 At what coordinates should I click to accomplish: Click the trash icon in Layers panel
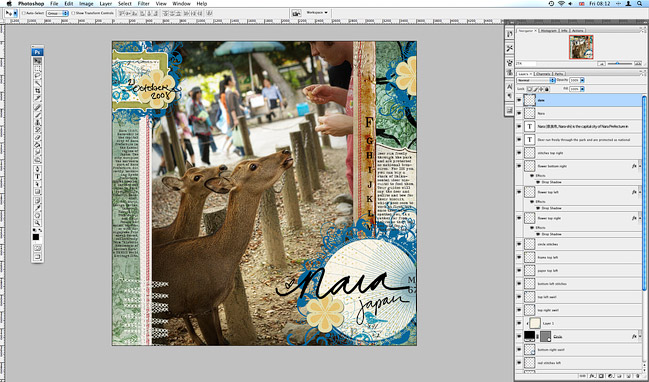coord(637,376)
